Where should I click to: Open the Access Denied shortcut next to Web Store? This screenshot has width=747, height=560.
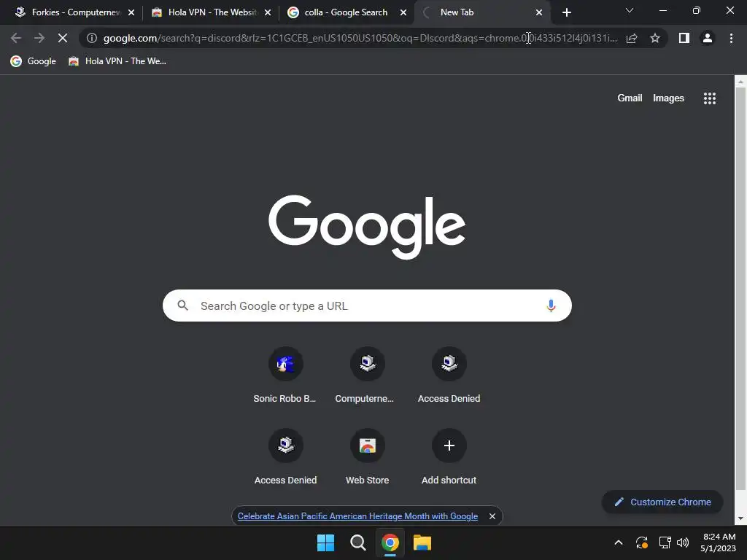pos(285,458)
